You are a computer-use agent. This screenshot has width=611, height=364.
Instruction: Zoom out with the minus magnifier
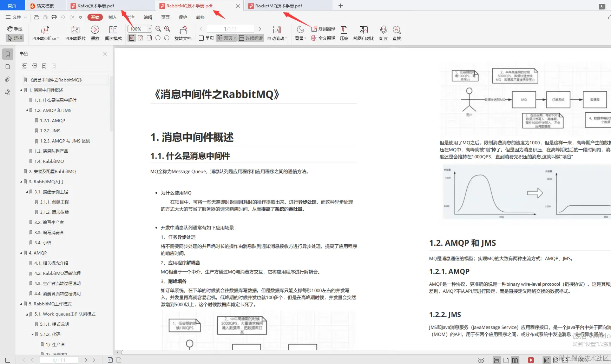[x=158, y=29]
